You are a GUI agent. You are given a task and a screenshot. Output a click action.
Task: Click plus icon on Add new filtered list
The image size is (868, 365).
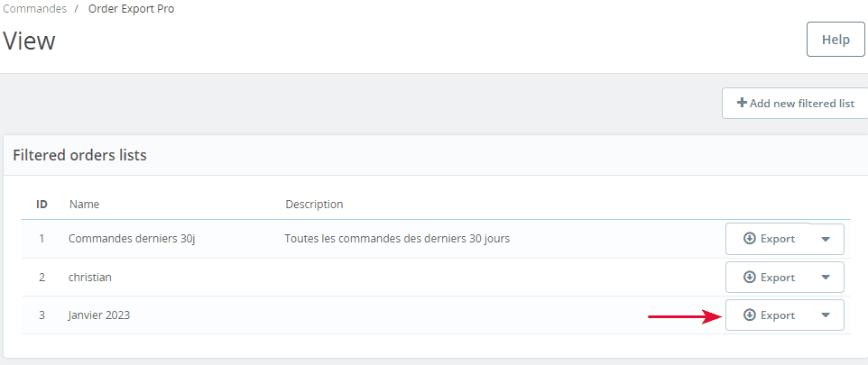pos(742,103)
